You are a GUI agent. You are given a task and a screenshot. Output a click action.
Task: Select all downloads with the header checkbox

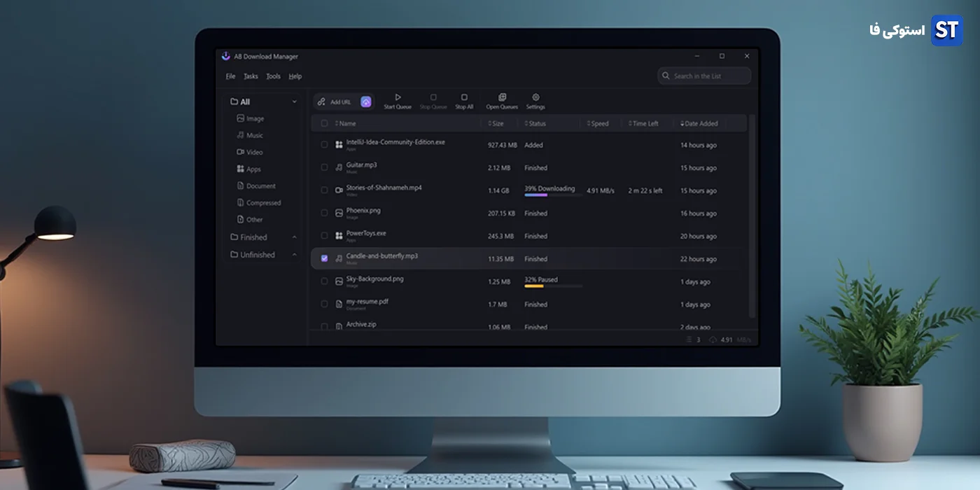[x=324, y=122]
